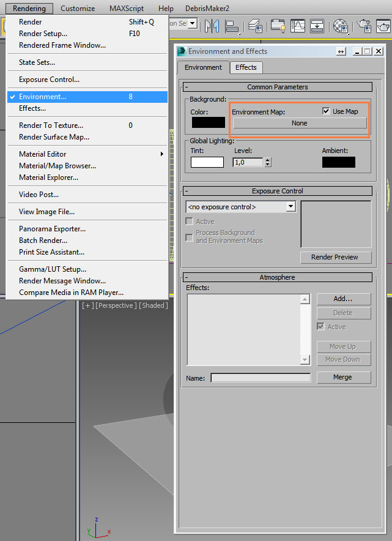This screenshot has height=541, width=392.
Task: Collapse the Common Parameters rollout
Action: click(278, 87)
